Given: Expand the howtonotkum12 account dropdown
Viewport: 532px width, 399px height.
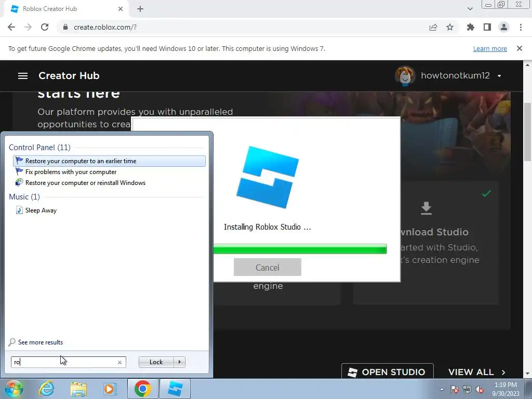Looking at the screenshot, I should pyautogui.click(x=499, y=76).
